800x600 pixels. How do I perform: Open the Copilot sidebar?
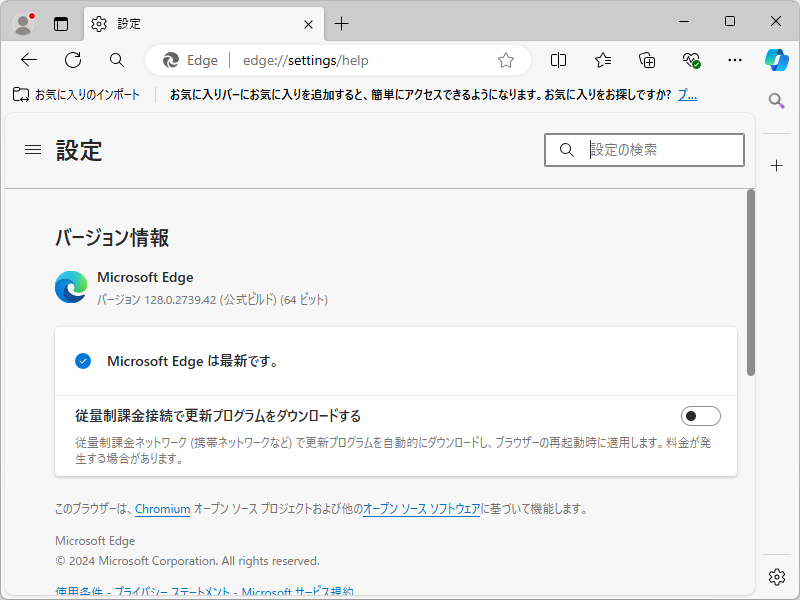click(777, 60)
